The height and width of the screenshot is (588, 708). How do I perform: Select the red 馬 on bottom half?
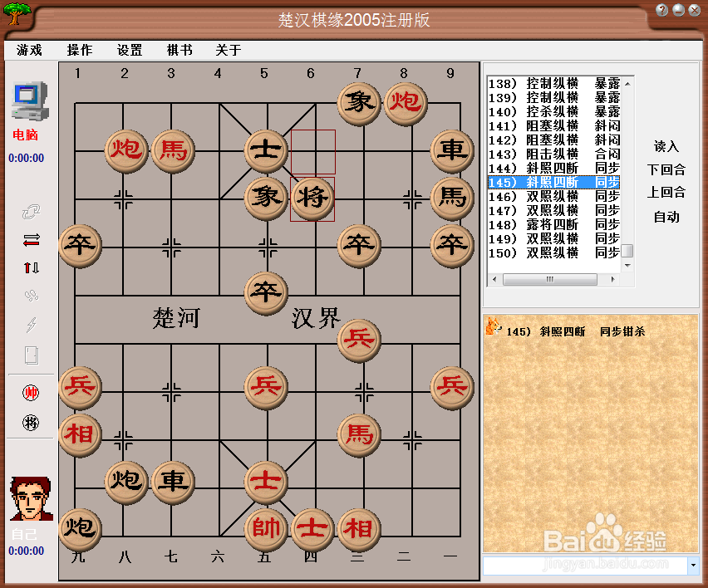359,435
